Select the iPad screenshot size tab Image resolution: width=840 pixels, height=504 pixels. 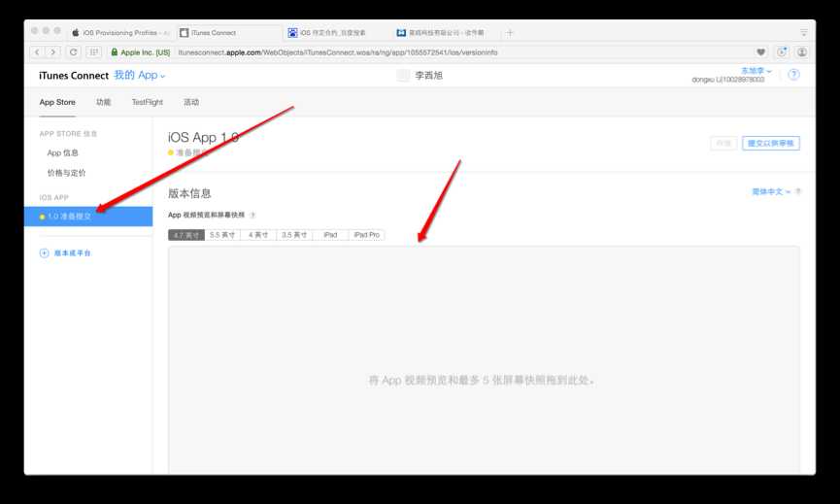coord(330,235)
